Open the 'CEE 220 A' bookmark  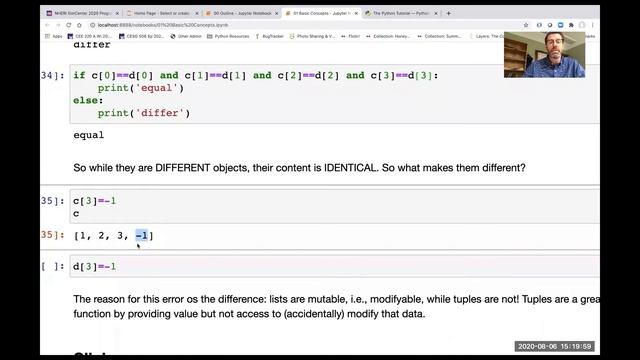[x=89, y=36]
